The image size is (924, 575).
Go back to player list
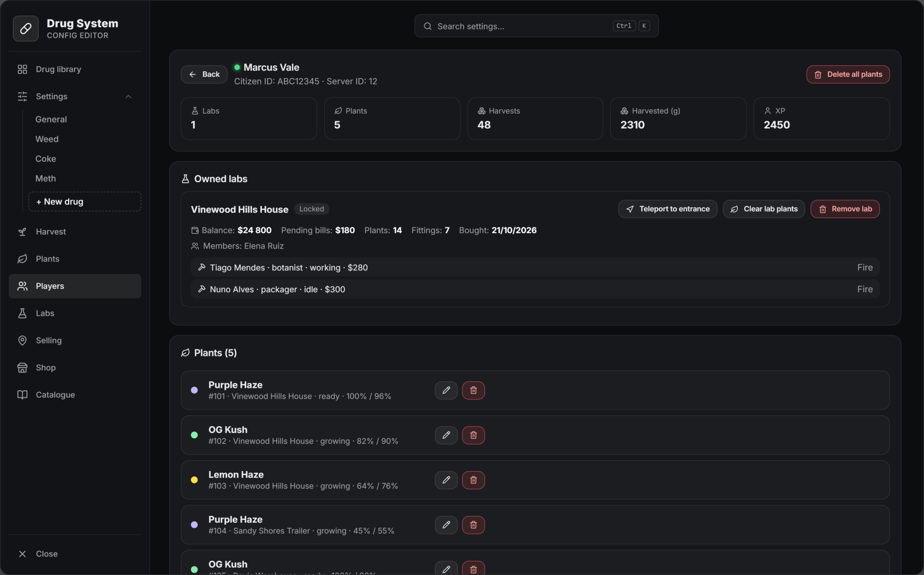click(x=204, y=74)
